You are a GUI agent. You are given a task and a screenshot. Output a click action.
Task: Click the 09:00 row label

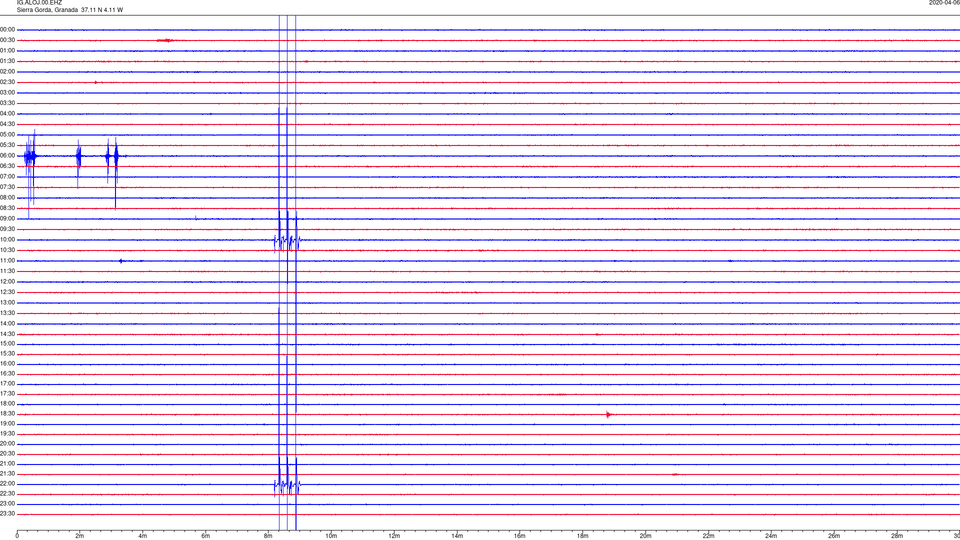[x=7, y=219]
